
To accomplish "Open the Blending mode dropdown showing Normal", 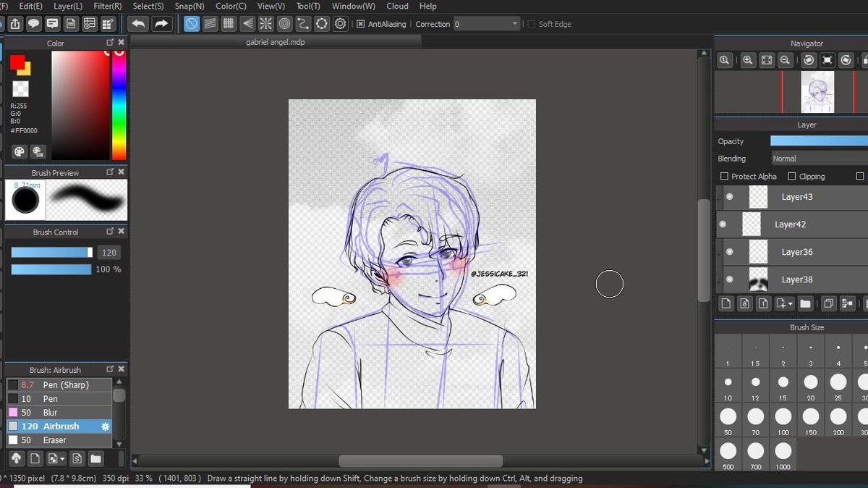I will click(819, 159).
